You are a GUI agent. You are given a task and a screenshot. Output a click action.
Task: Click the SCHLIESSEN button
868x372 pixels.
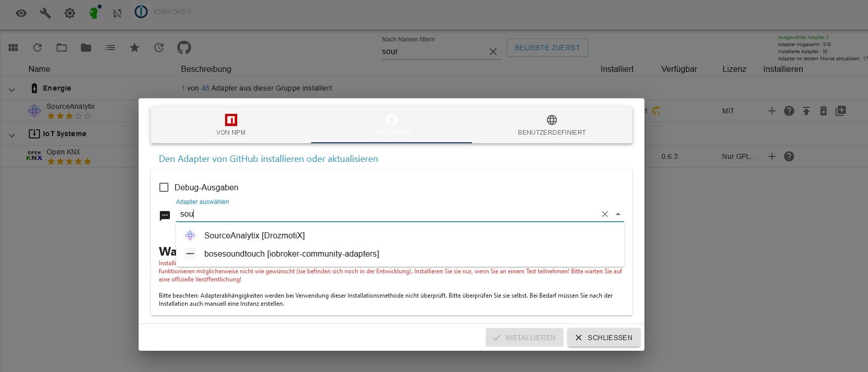click(x=604, y=338)
